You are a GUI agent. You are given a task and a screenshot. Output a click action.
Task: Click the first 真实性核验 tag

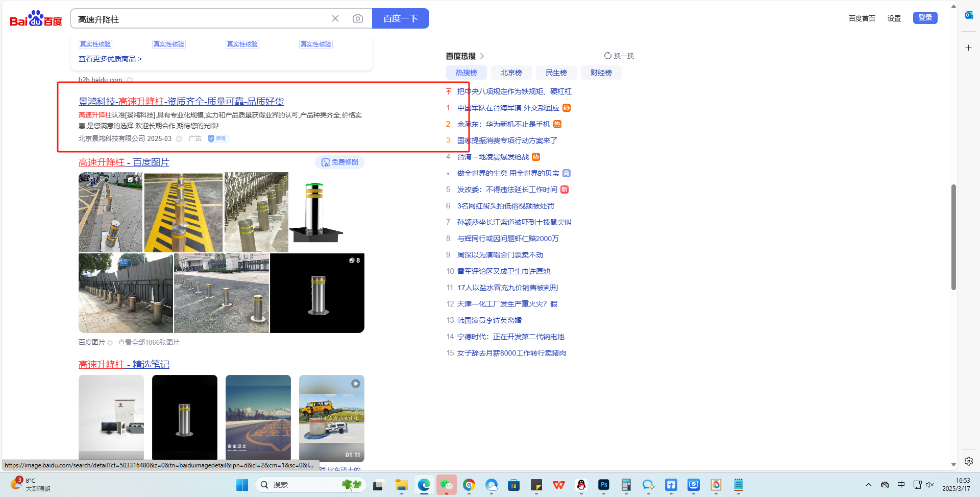tap(95, 44)
